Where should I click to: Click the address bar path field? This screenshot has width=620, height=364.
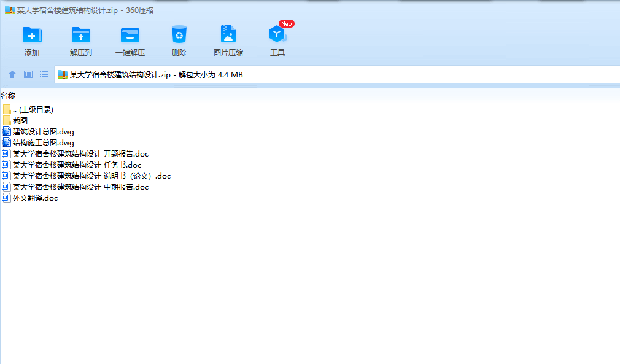(337, 74)
